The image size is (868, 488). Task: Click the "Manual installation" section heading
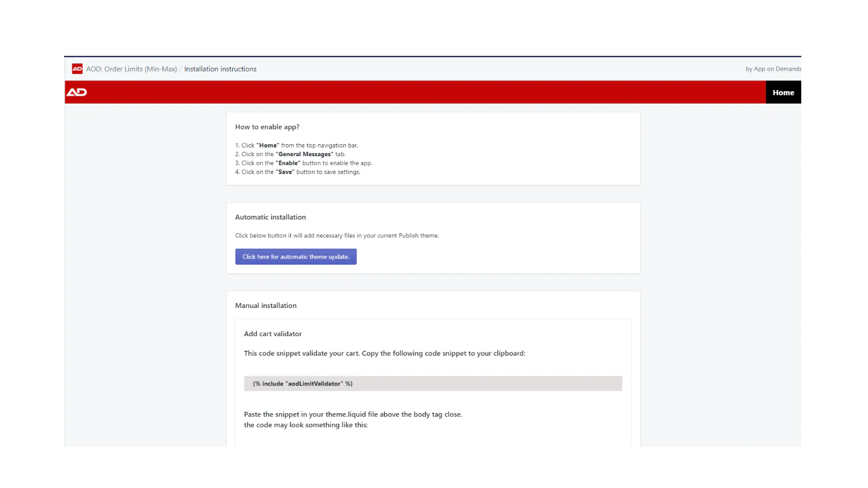click(266, 306)
